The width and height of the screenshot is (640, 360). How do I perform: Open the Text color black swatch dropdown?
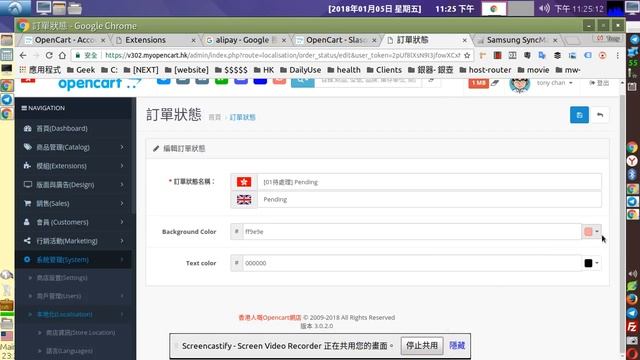click(x=591, y=263)
